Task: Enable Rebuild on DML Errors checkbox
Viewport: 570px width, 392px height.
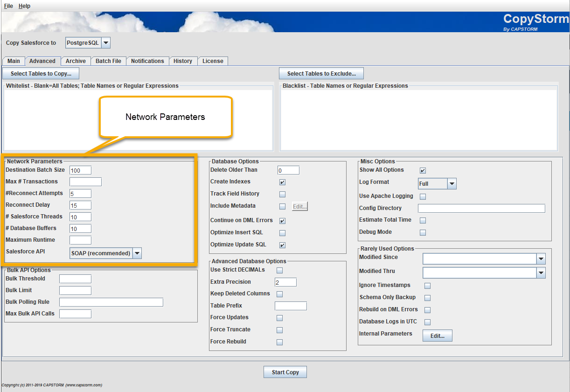Action: pyautogui.click(x=427, y=310)
